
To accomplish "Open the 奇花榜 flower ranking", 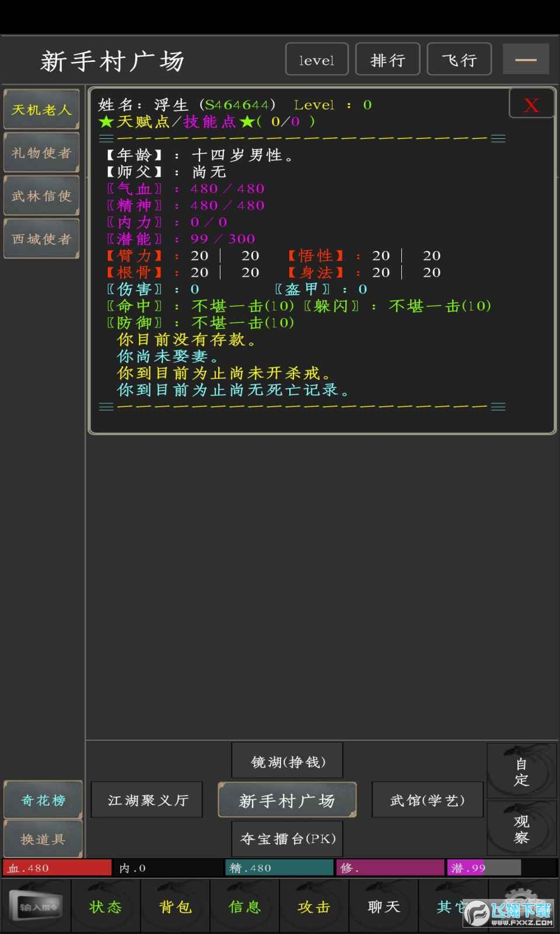I will (x=43, y=800).
